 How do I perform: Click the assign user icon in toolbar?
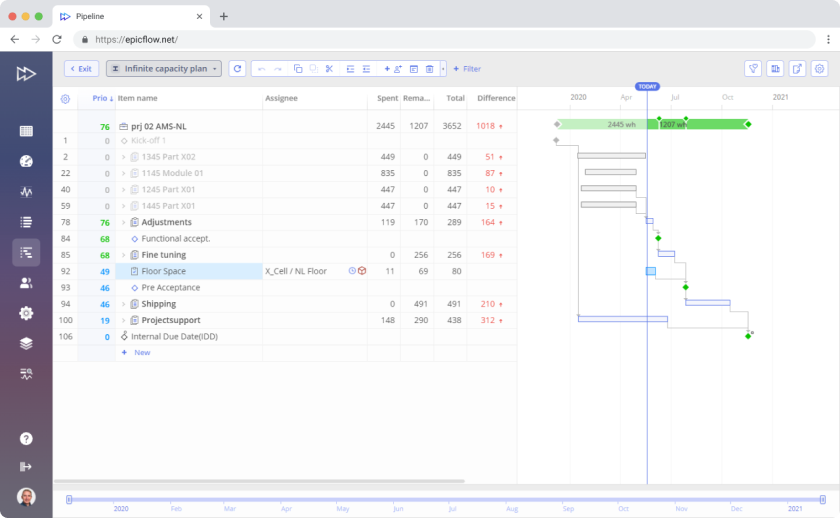(398, 69)
